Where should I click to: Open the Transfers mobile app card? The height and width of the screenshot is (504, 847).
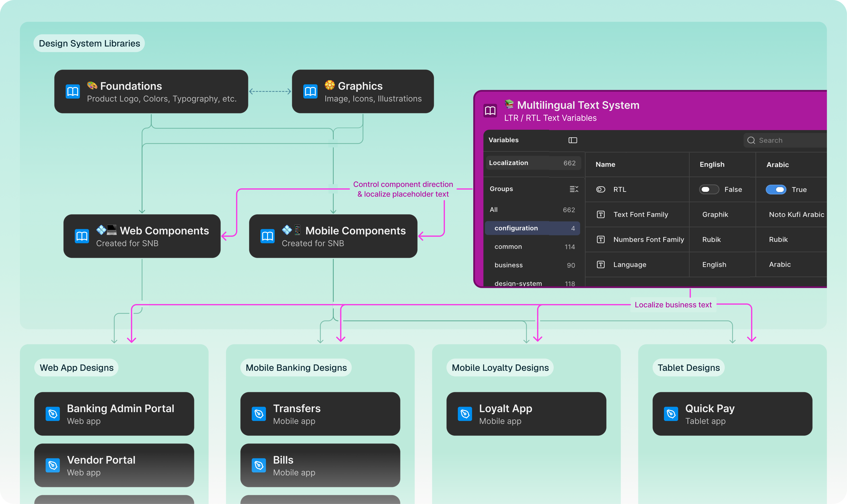[x=320, y=414]
